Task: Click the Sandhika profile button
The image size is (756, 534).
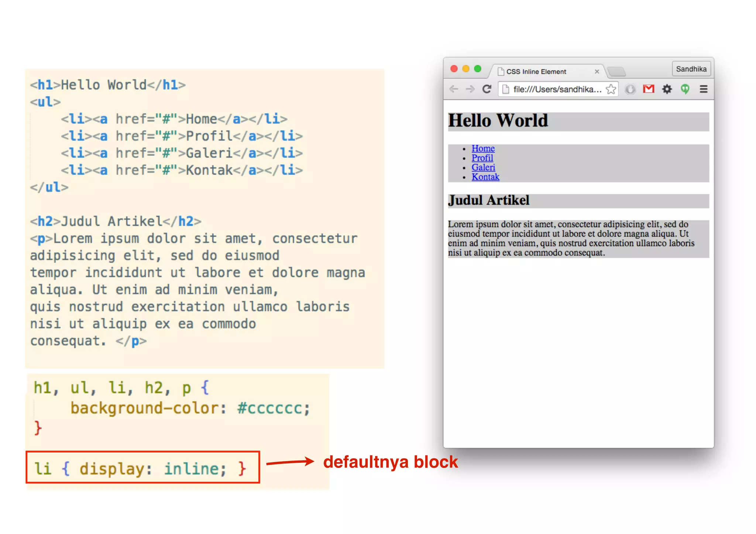Action: pyautogui.click(x=691, y=69)
